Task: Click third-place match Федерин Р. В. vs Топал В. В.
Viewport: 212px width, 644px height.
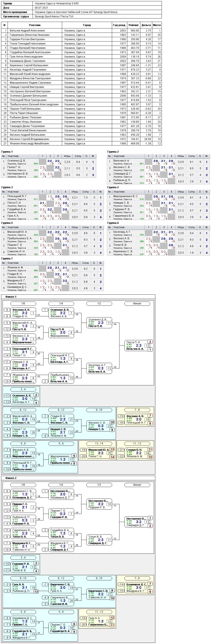Action: point(23,567)
